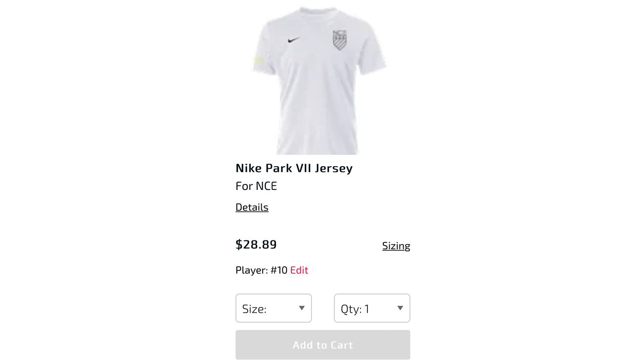Expand the Size selection dropdown
Image resolution: width=643 pixels, height=364 pixels.
[274, 308]
